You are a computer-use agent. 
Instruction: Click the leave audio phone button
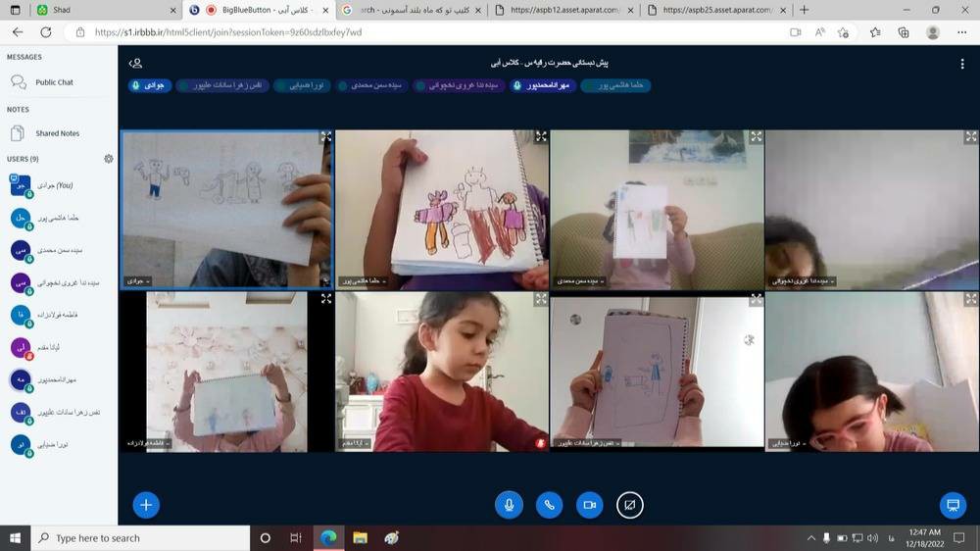(x=549, y=505)
